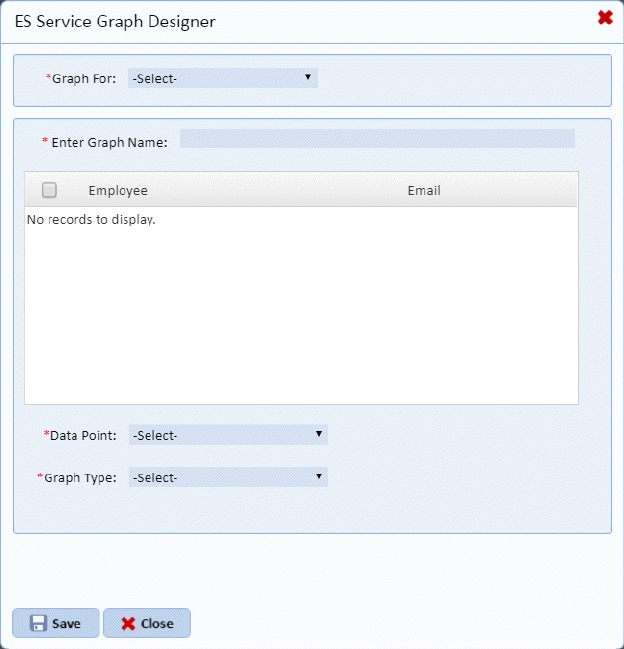The image size is (624, 649).
Task: Click the Graph Type label
Action: (x=81, y=477)
